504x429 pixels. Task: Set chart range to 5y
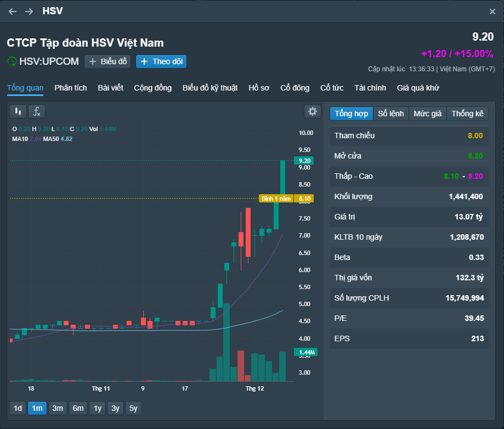pyautogui.click(x=133, y=408)
